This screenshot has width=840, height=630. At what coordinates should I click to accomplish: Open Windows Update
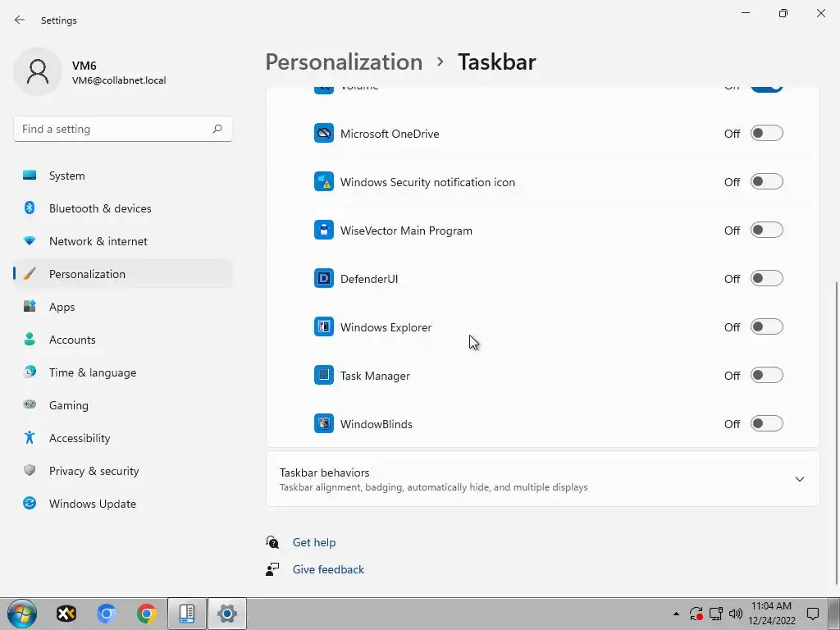point(123,504)
